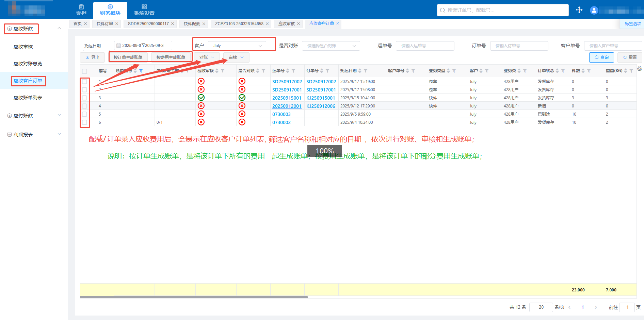644x322 pixels.
Task: Click the 请输入运单号 input field
Action: [x=424, y=46]
